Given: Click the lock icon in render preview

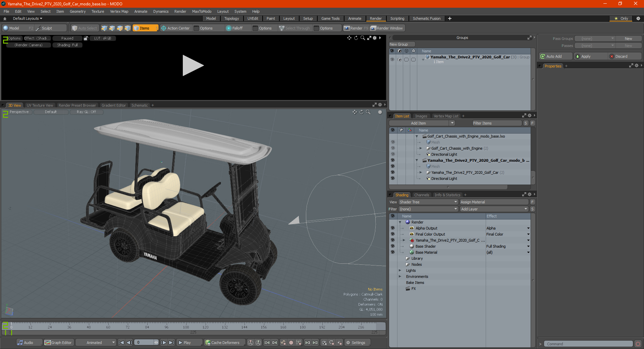Looking at the screenshot, I should point(86,38).
